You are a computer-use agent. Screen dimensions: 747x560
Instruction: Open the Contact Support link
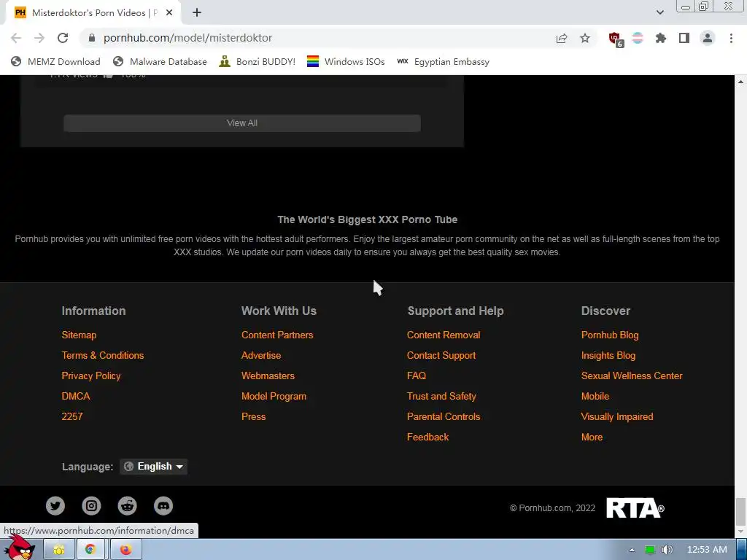click(441, 355)
